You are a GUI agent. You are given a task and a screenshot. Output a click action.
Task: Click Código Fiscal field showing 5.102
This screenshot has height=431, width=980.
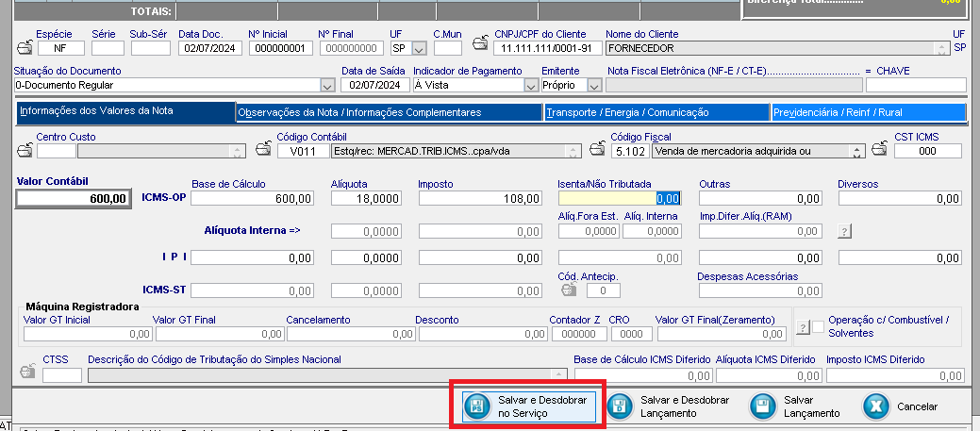629,151
